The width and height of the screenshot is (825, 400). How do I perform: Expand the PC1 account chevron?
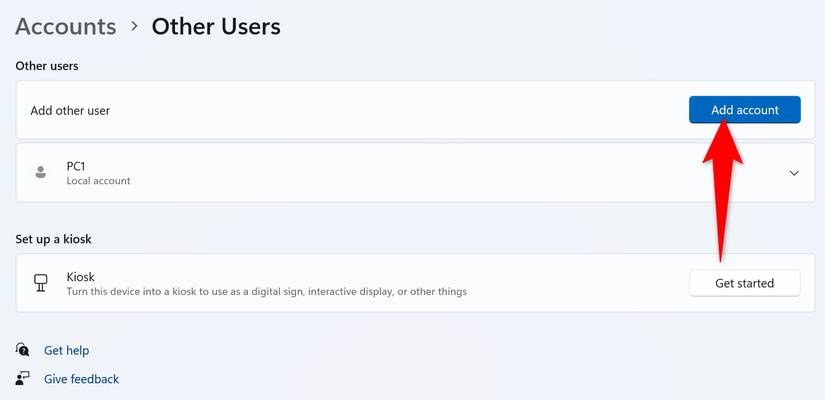pos(794,173)
